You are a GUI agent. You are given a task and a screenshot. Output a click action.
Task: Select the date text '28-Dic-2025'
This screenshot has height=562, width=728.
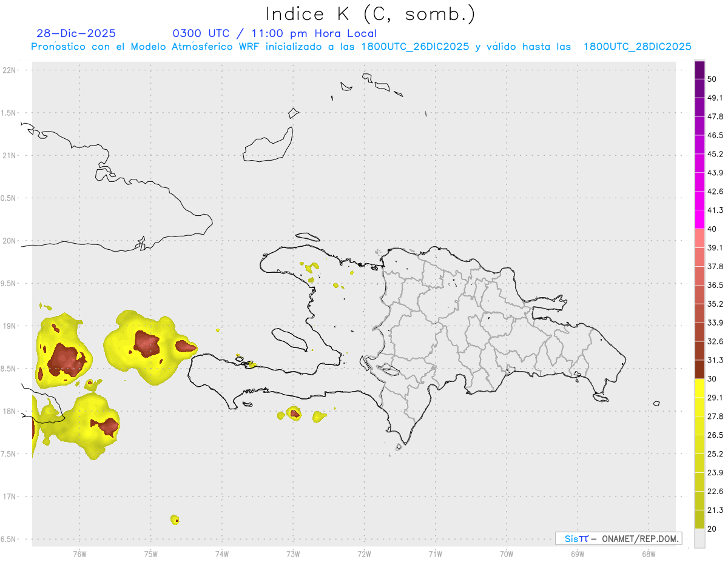(x=76, y=33)
